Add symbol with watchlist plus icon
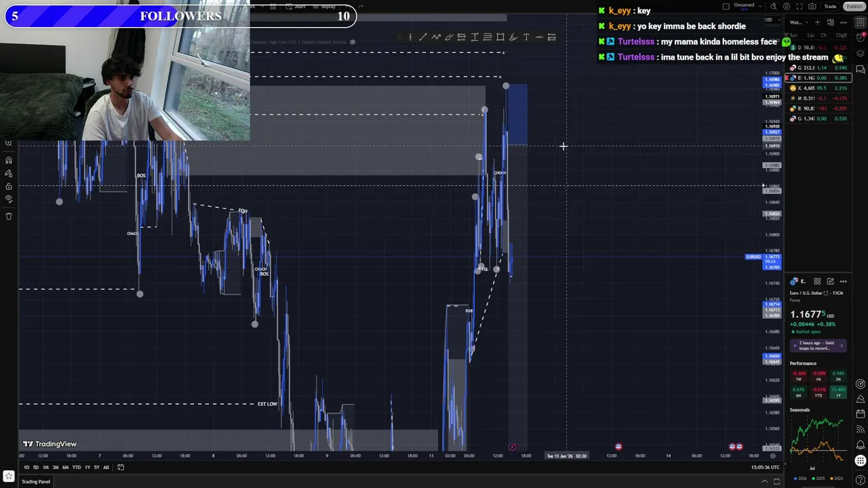This screenshot has width=868, height=488. tap(818, 22)
